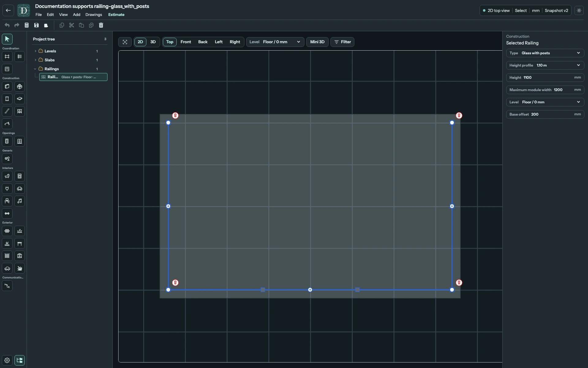Image resolution: width=588 pixels, height=368 pixels.
Task: Expand the Levels folder in project tree
Action: (36, 51)
